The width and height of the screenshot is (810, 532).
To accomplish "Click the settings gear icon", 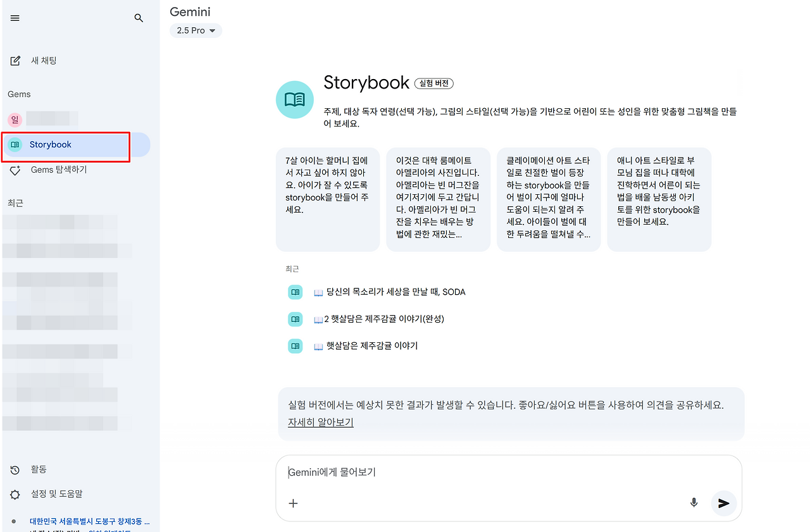I will [15, 494].
